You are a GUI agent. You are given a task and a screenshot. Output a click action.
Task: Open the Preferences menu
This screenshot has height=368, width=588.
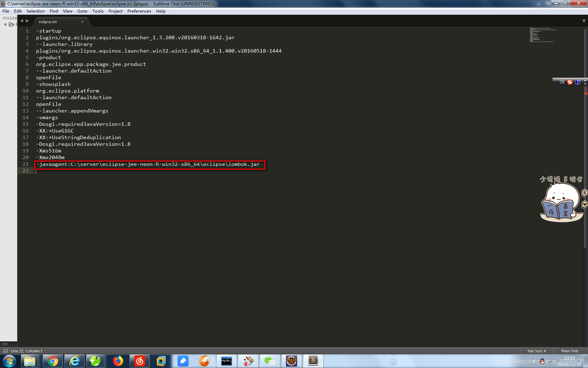[x=139, y=11]
